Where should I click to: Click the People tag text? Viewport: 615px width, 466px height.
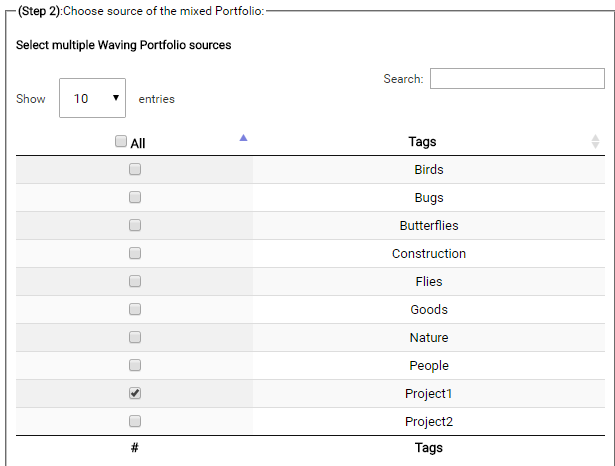429,366
